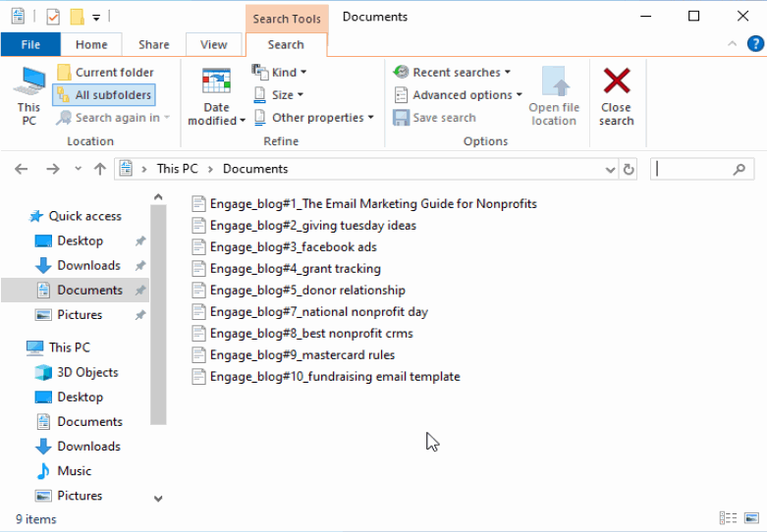Click the Up arrow navigation icon

tap(99, 169)
